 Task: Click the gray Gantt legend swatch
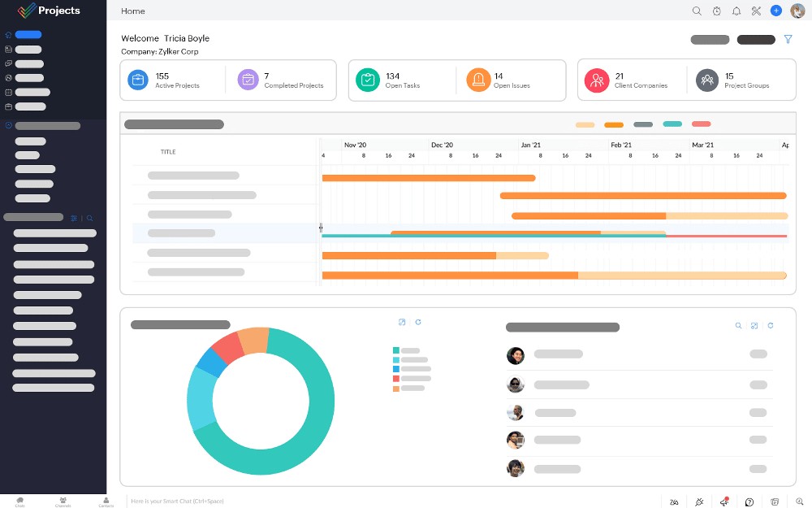643,124
